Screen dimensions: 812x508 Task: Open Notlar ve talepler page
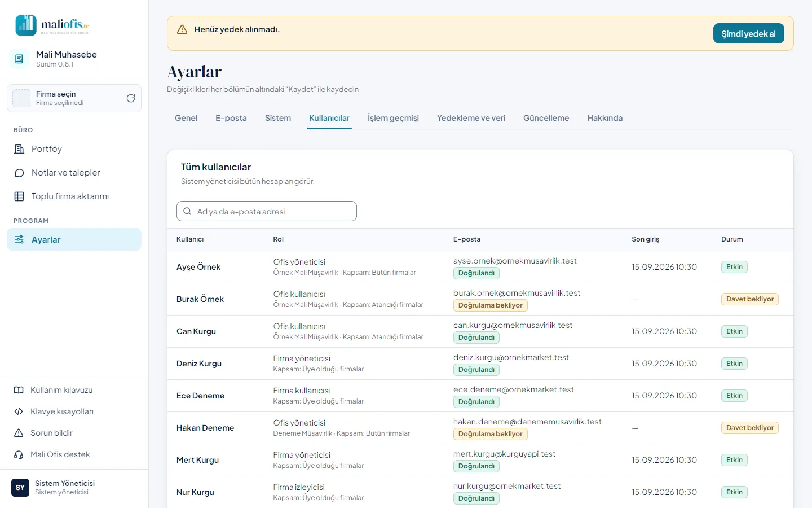point(74,173)
